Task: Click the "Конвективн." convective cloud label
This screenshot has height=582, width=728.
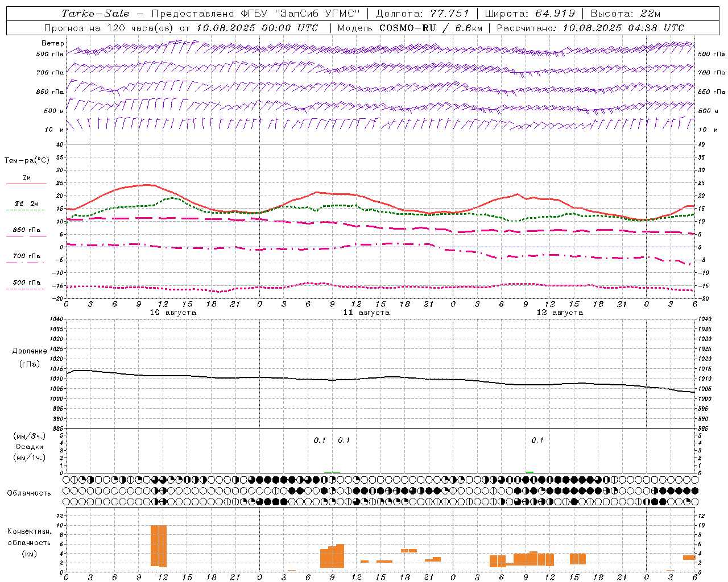Action: click(x=29, y=531)
